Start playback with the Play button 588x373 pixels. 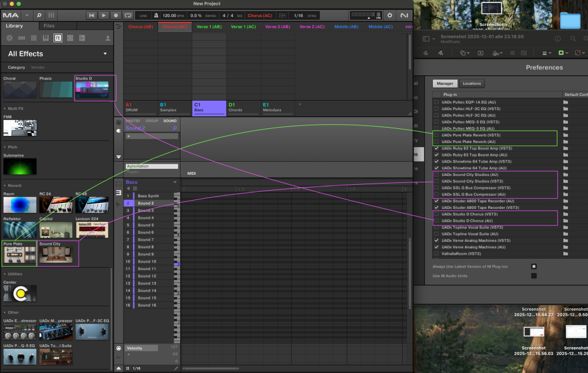tap(103, 15)
